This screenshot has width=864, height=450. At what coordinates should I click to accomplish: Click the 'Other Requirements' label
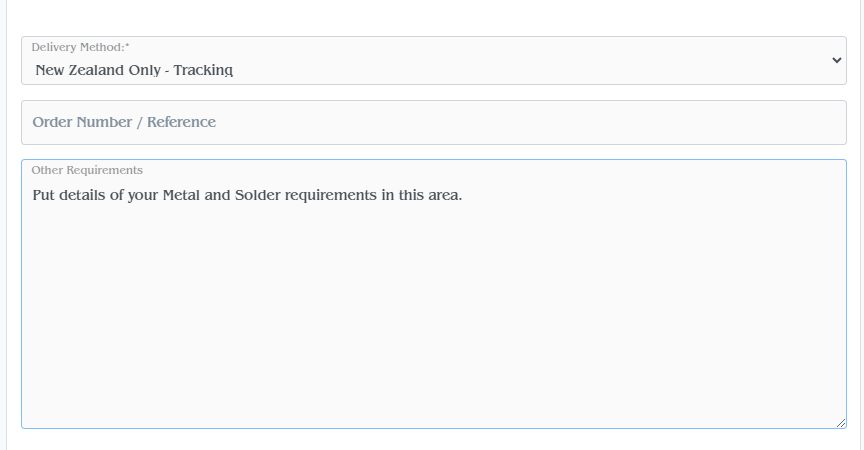pos(87,170)
